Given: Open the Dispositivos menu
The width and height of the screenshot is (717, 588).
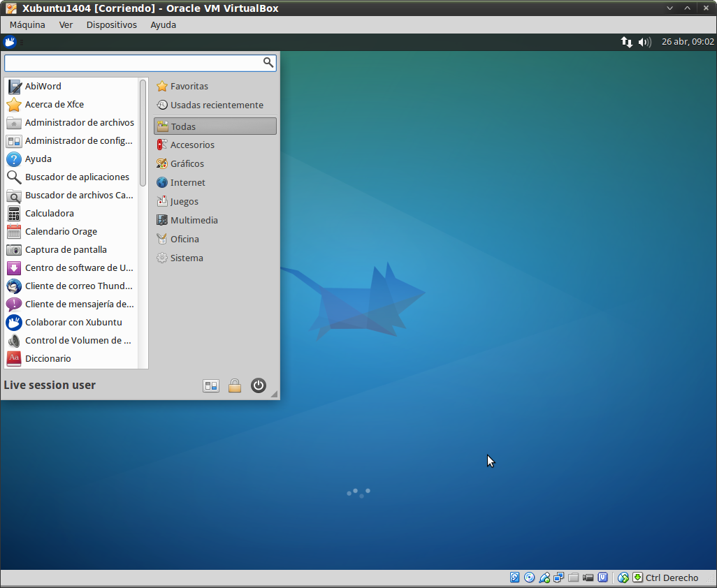Looking at the screenshot, I should tap(111, 24).
